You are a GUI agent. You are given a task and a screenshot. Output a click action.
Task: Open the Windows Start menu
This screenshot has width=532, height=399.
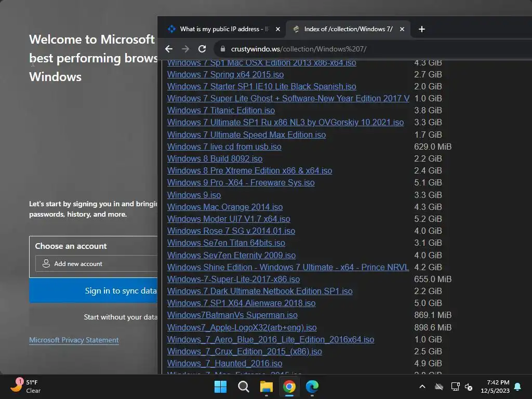tap(220, 387)
